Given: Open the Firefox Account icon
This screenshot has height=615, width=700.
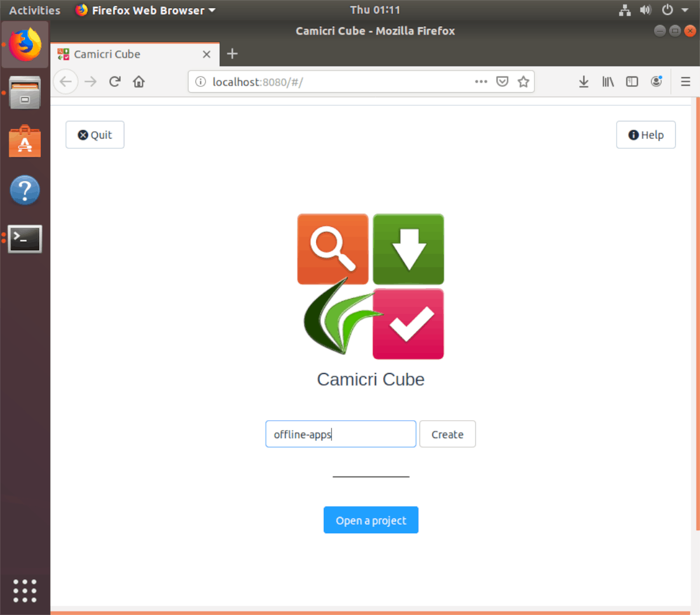Looking at the screenshot, I should pyautogui.click(x=656, y=82).
